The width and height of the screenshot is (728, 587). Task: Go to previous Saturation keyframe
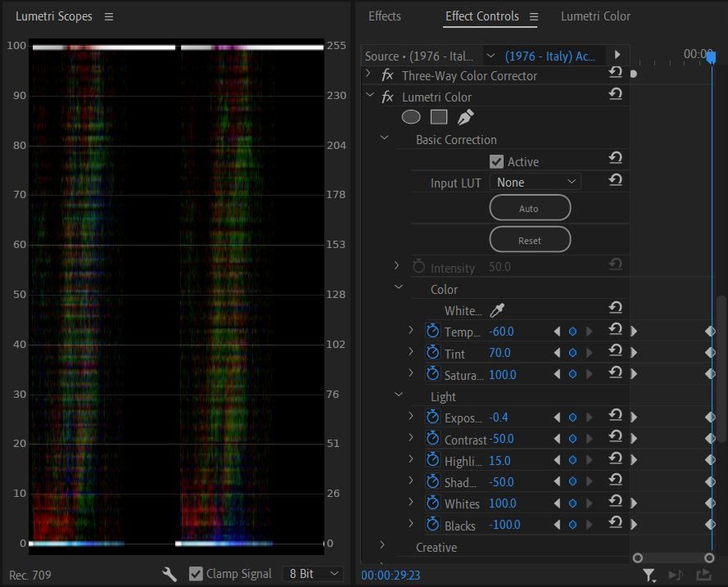click(x=557, y=374)
